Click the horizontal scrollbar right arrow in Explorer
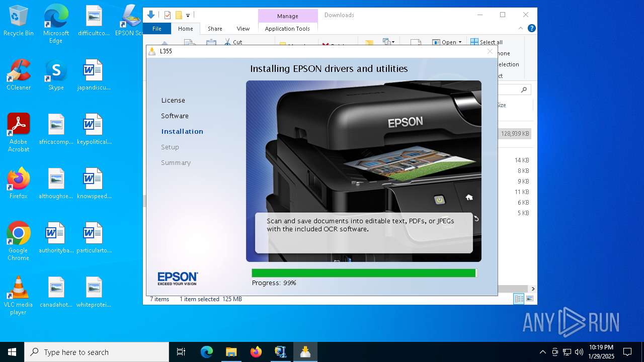 [x=533, y=289]
